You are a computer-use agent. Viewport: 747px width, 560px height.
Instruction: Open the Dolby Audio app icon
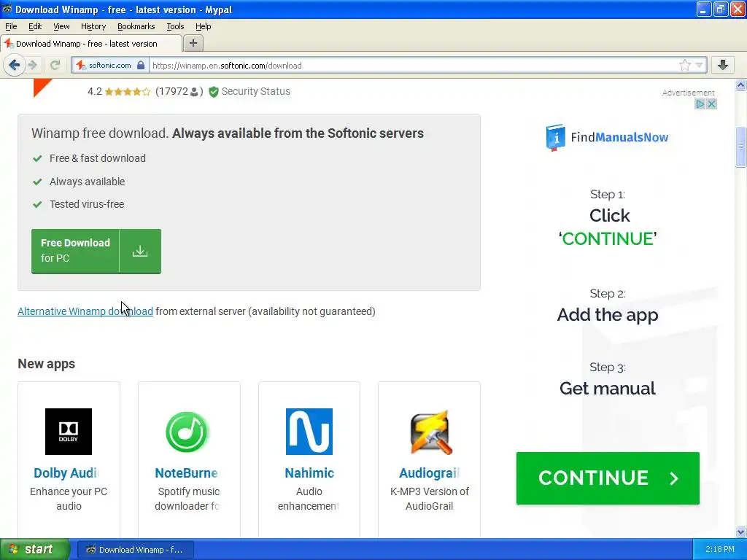pyautogui.click(x=69, y=432)
